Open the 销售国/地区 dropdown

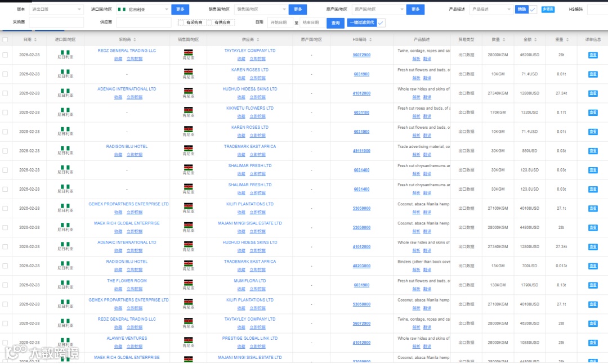pos(261,10)
